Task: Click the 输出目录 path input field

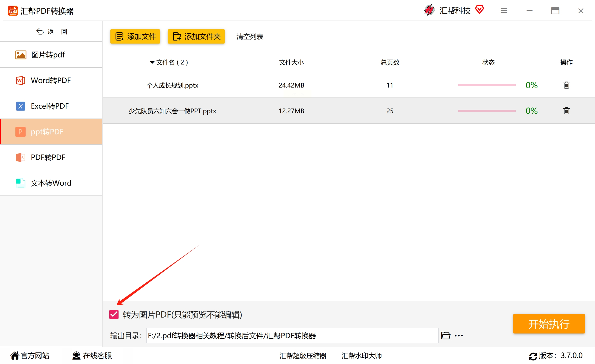Action: (292, 336)
